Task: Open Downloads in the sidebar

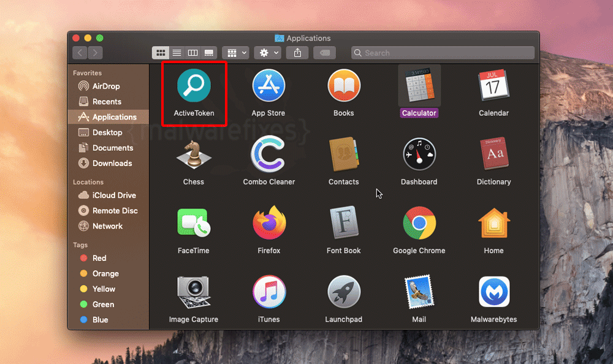Action: tap(109, 164)
